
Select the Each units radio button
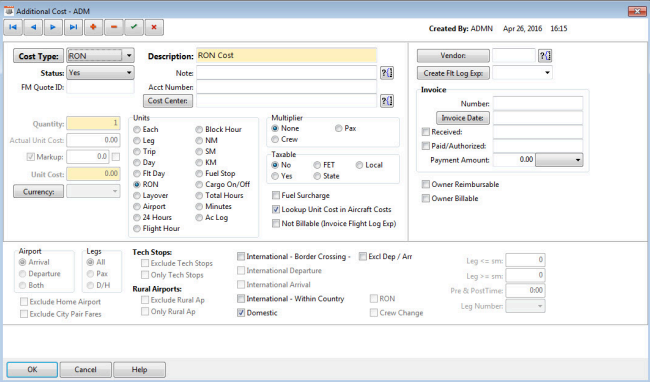pos(137,130)
